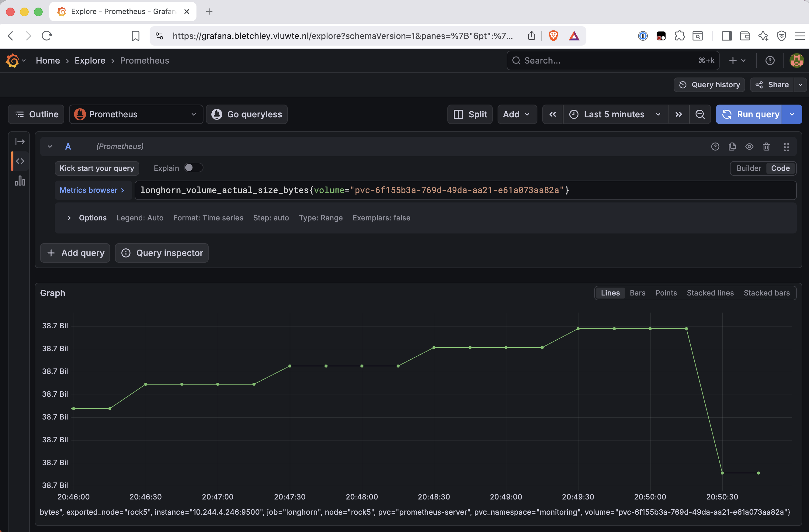Split the Explore pane

coord(470,115)
